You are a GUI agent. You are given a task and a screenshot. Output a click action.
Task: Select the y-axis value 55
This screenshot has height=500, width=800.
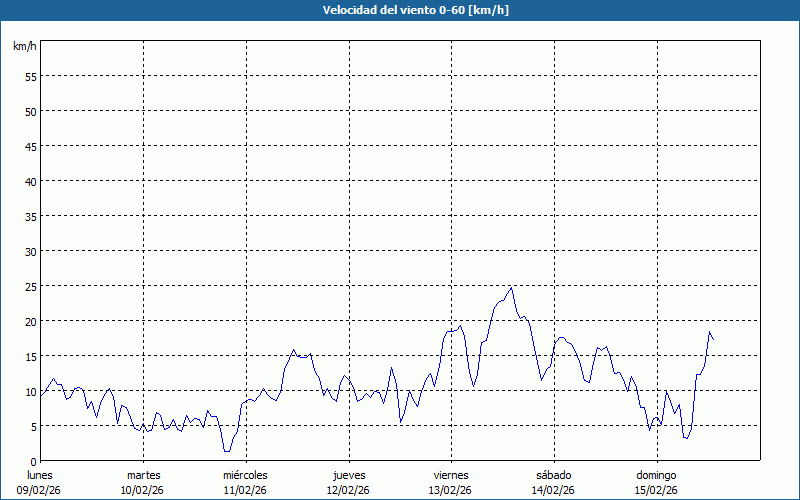31,76
